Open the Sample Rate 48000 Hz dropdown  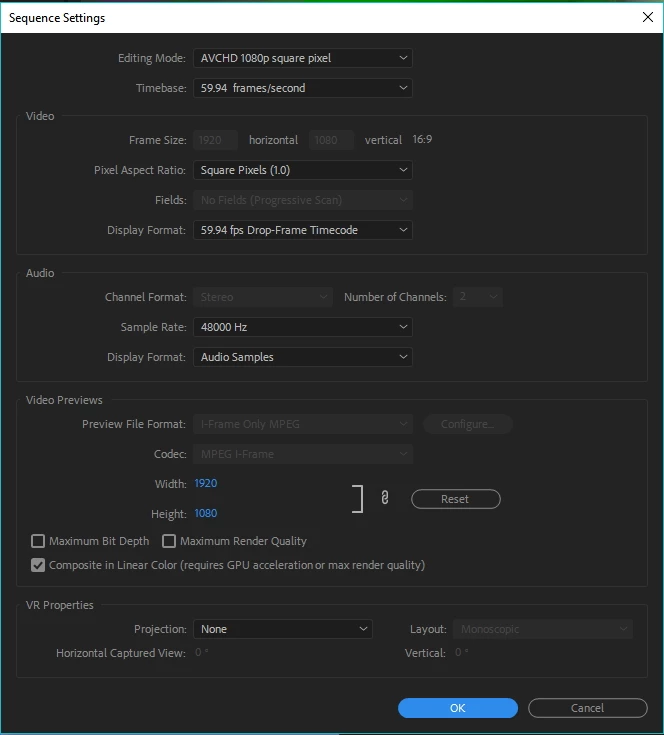coord(303,327)
